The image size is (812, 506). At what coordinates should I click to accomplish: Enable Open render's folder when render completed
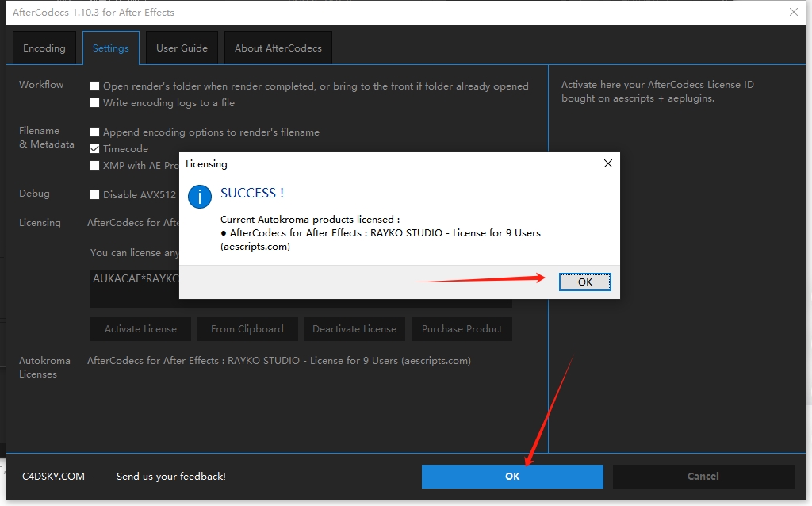point(95,86)
